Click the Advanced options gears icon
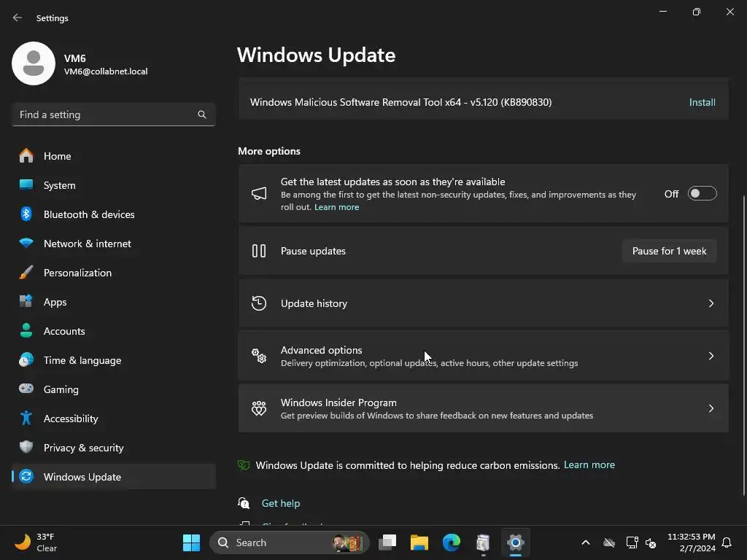The height and width of the screenshot is (560, 747). (x=259, y=356)
